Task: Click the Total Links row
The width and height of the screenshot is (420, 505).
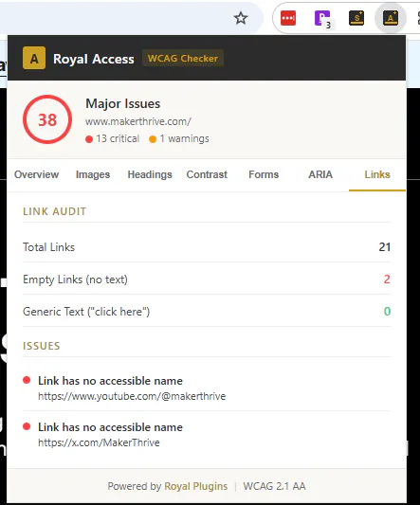Action: point(207,247)
